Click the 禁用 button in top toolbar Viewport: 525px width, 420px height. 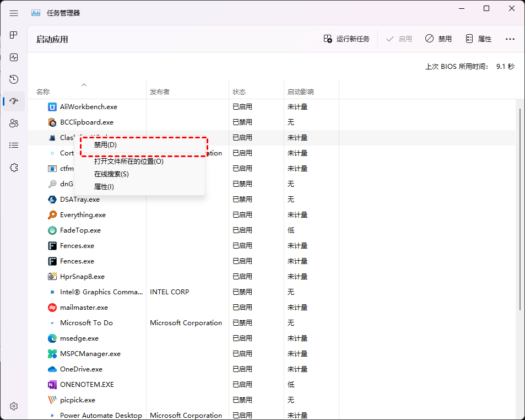[439, 39]
